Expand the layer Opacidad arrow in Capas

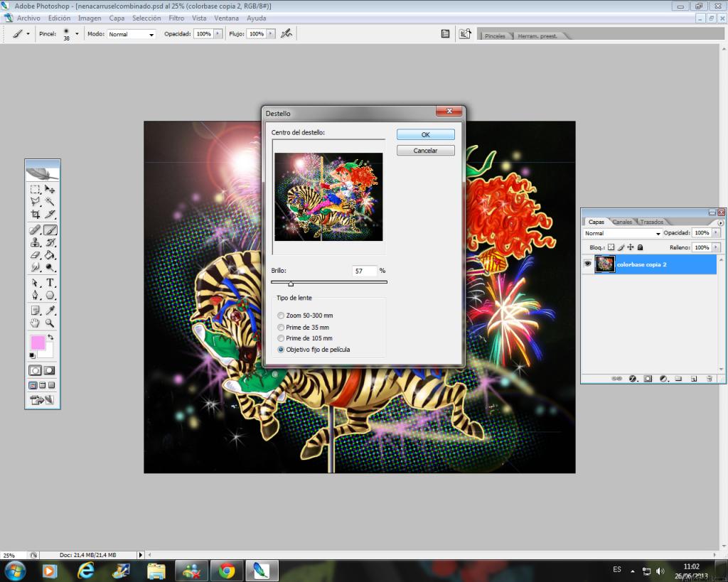coord(716,233)
